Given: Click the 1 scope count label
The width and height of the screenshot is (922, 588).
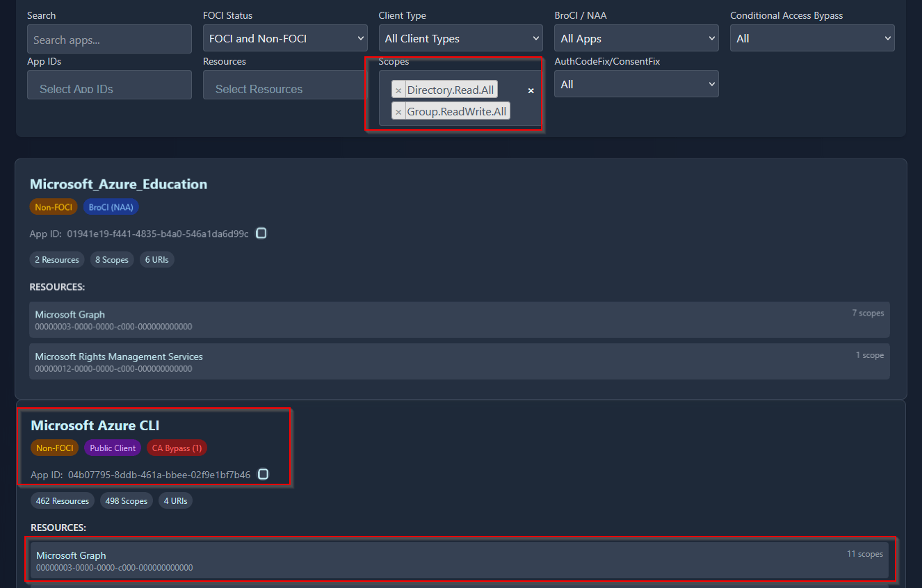Looking at the screenshot, I should pyautogui.click(x=870, y=355).
